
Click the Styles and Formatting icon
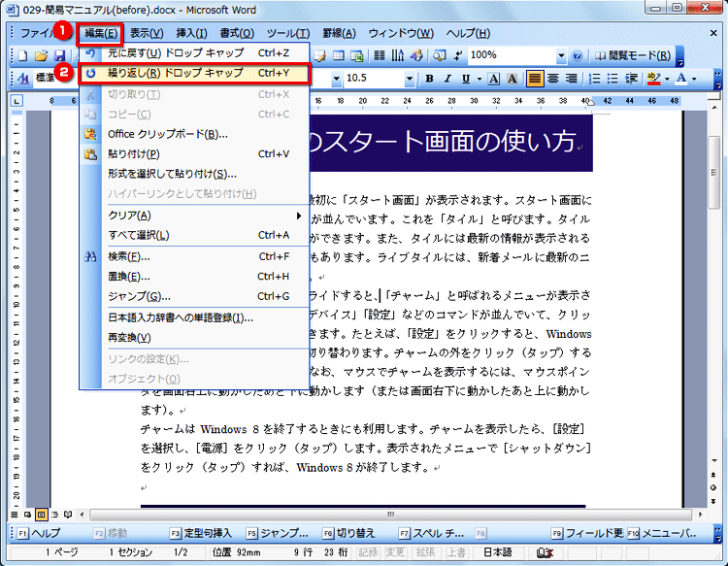[23, 78]
